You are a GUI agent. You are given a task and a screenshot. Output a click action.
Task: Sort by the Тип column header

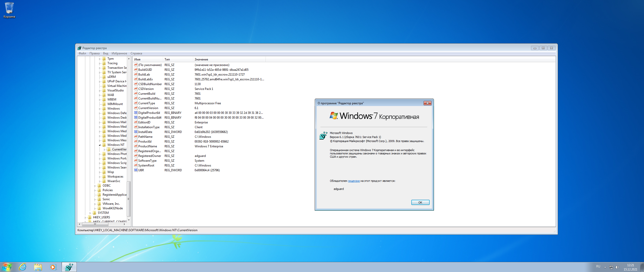tap(178, 59)
